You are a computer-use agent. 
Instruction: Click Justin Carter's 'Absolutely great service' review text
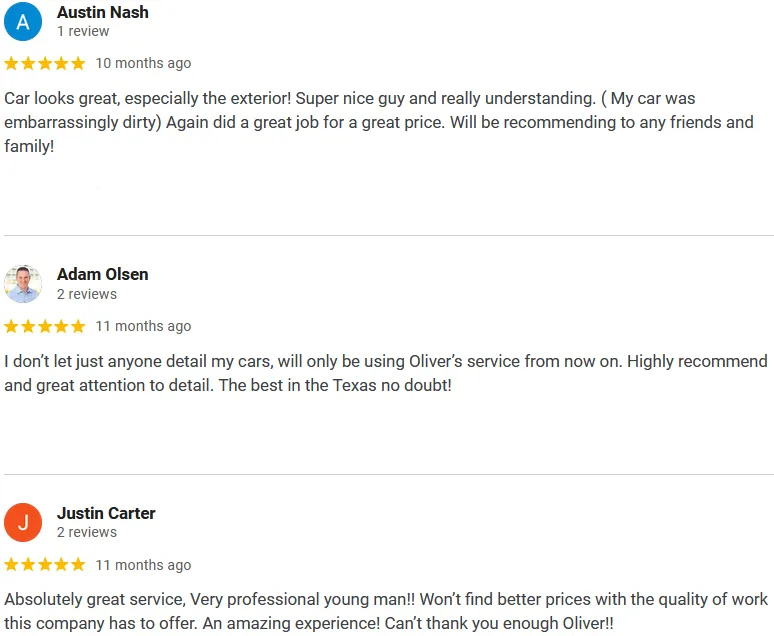(386, 611)
